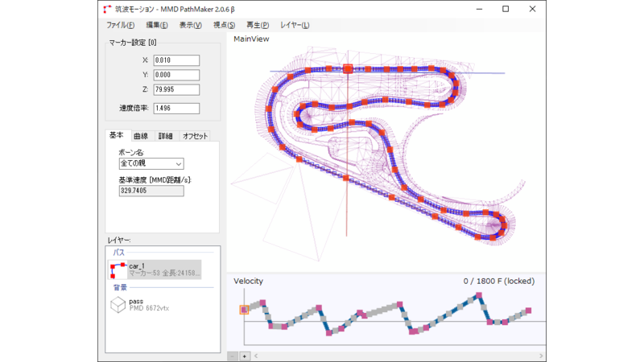The image size is (644, 362).
Task: Switch to the 基本 tab
Action: pos(117,135)
